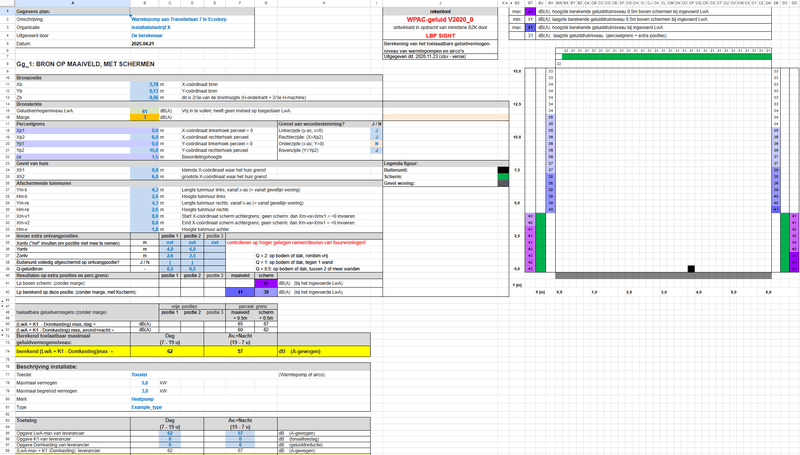Select the Onderzijde N cell
800x455 pixels.
point(377,144)
